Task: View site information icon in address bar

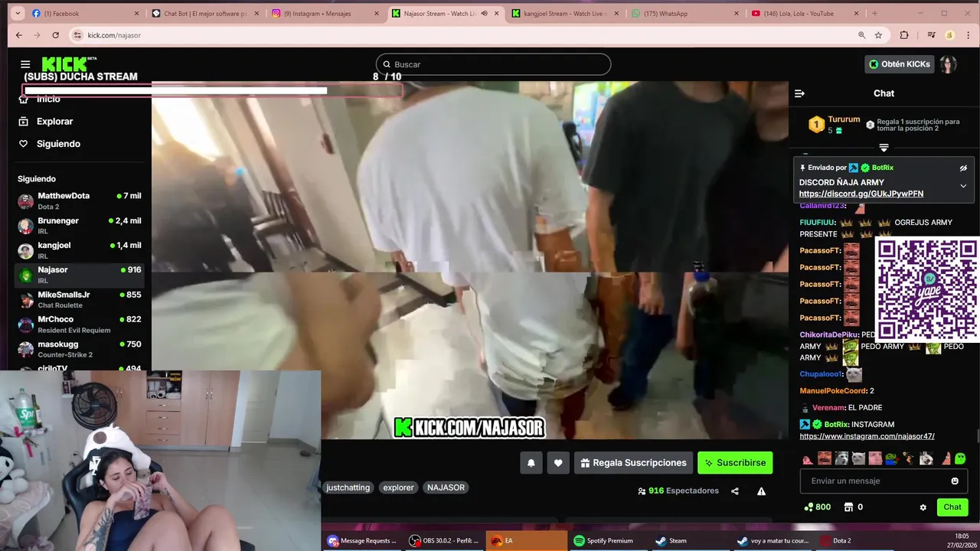Action: click(x=77, y=35)
